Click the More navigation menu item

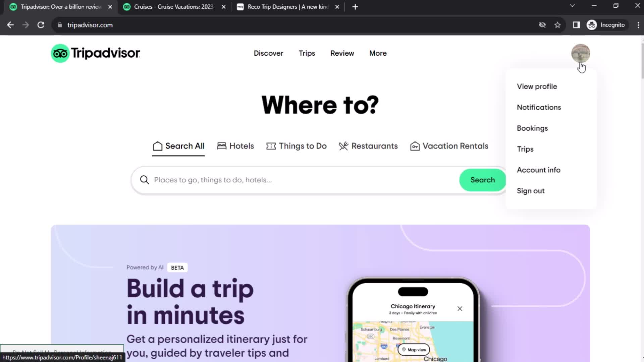[378, 53]
